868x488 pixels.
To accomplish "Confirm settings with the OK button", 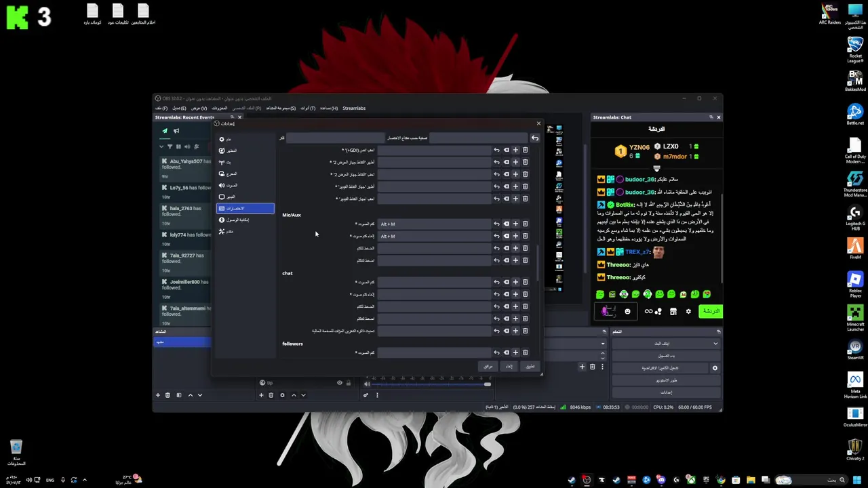I will coord(488,367).
